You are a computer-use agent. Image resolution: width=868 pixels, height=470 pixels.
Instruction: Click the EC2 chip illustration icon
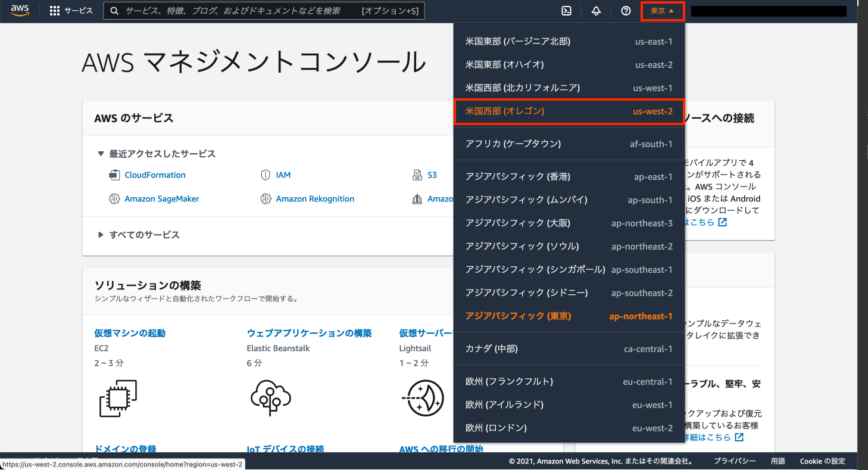click(x=118, y=399)
